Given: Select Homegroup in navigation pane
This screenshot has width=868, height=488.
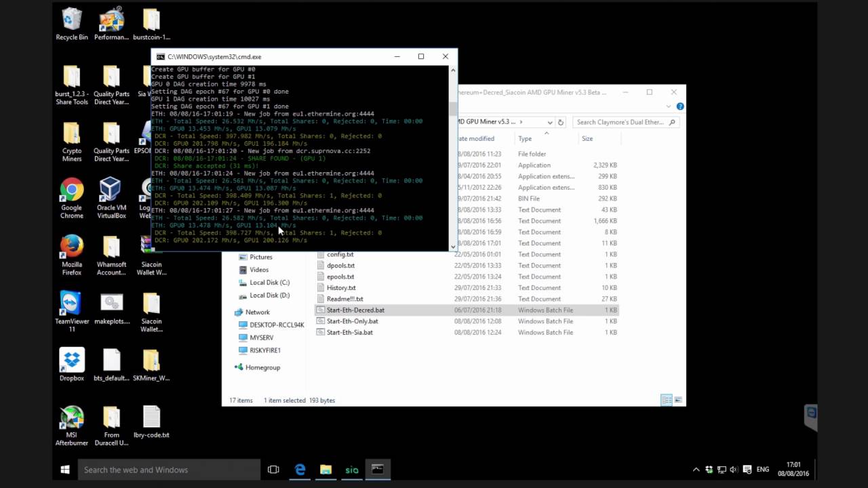Looking at the screenshot, I should [262, 367].
